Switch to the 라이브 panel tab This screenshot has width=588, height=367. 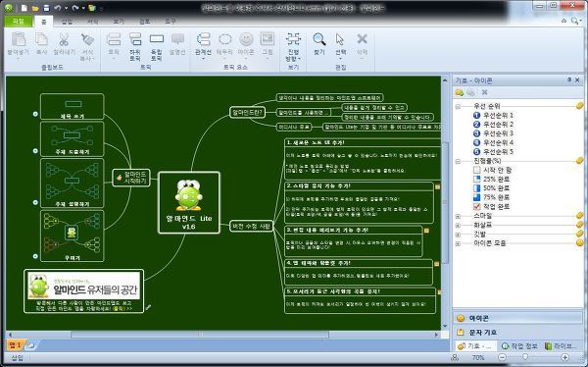(561, 346)
